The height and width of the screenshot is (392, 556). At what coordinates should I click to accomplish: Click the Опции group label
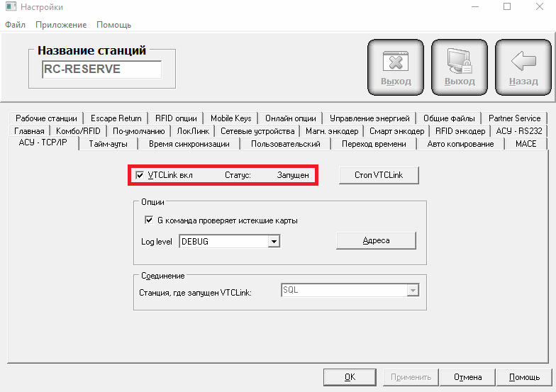click(152, 202)
